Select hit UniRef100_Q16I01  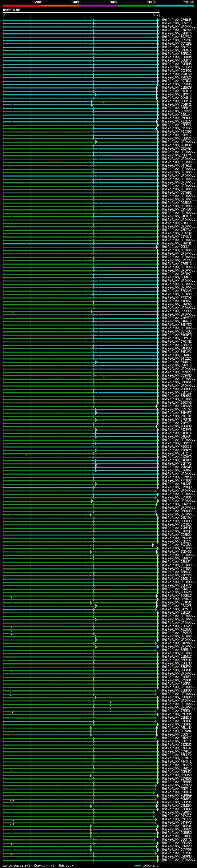pyautogui.click(x=177, y=416)
